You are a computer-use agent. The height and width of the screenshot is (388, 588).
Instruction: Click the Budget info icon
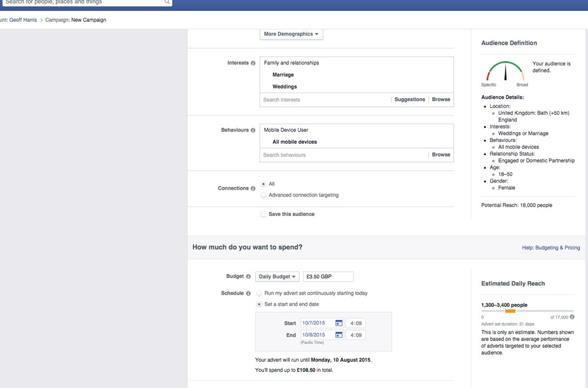click(249, 276)
